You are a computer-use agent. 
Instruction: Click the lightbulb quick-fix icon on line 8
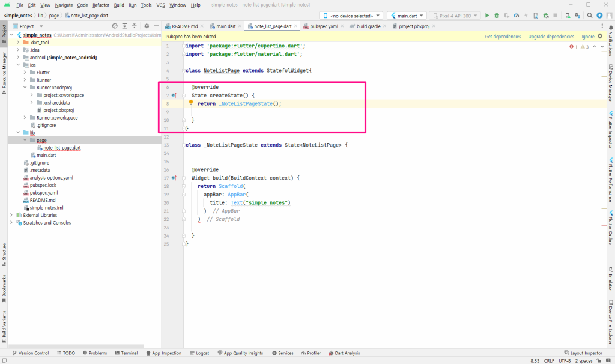point(191,103)
